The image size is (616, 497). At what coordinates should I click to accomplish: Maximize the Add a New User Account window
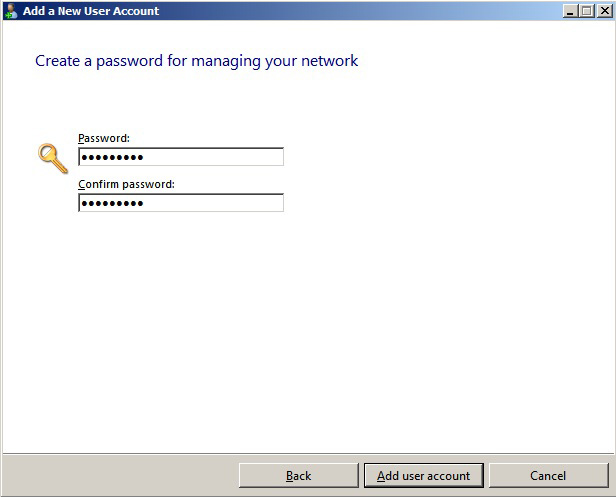tap(586, 11)
